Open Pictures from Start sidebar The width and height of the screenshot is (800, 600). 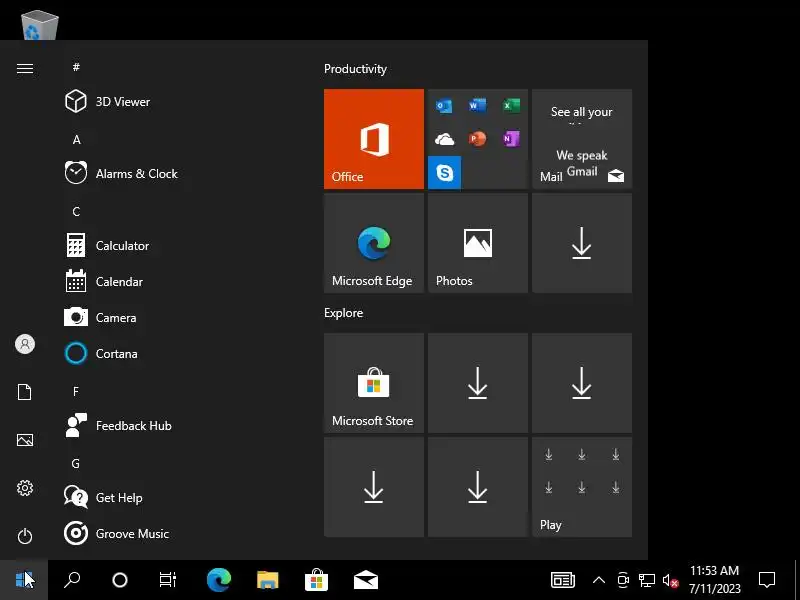[x=24, y=440]
